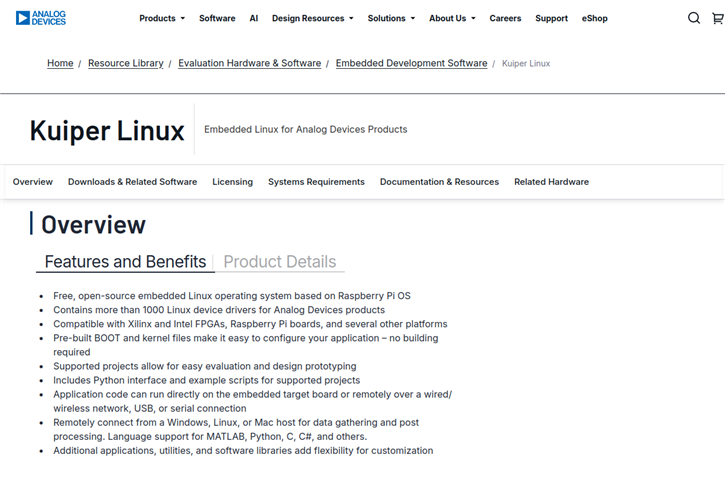Screen dimensions: 725x483
Task: Open Embedded Development Software breadcrumb
Action: point(412,63)
